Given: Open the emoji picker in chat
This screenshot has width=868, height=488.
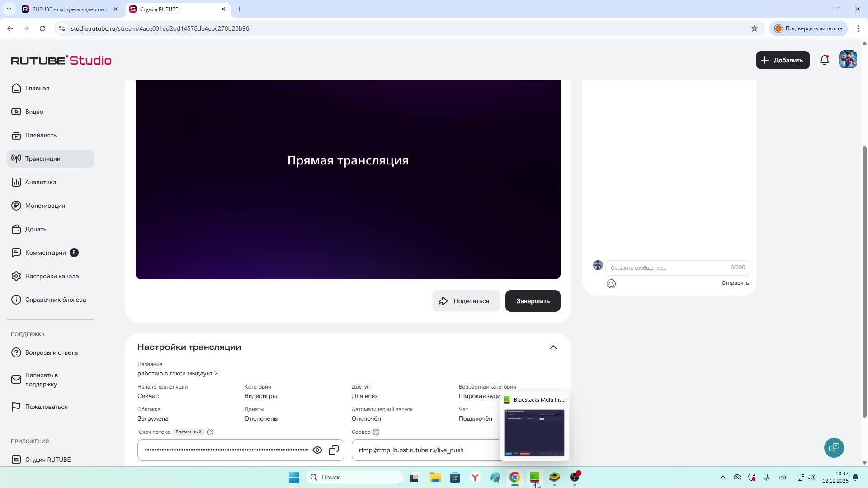Looking at the screenshot, I should pos(611,284).
